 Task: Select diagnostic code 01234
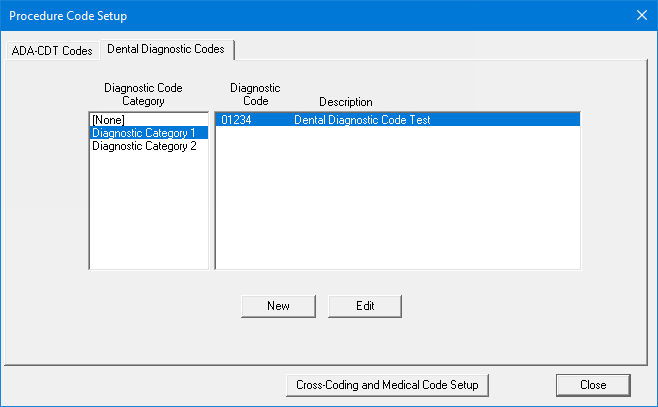click(237, 119)
